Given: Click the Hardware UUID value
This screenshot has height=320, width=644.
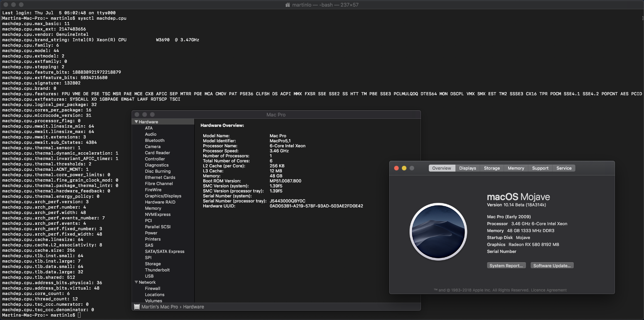Looking at the screenshot, I should tap(316, 206).
